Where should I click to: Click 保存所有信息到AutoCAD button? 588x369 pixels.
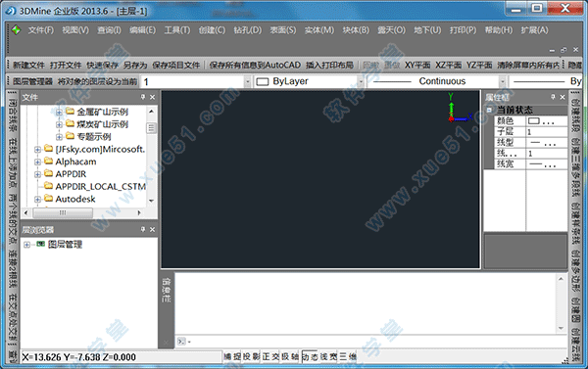click(x=255, y=66)
